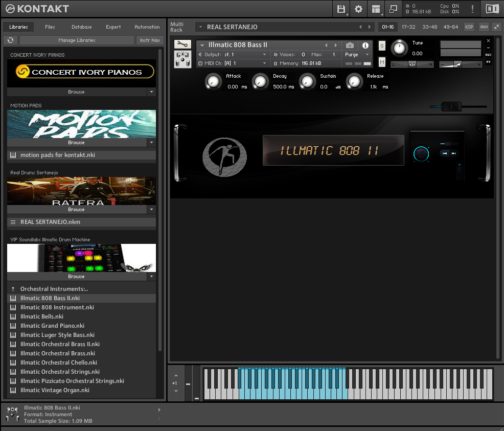This screenshot has height=431, width=504.
Task: Click the skip-back button on Illmatic panel
Action: click(x=445, y=153)
